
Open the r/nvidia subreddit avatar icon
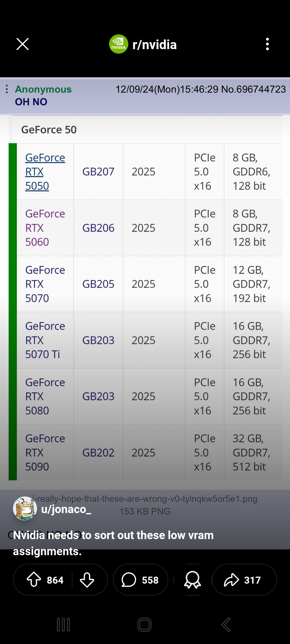point(118,44)
